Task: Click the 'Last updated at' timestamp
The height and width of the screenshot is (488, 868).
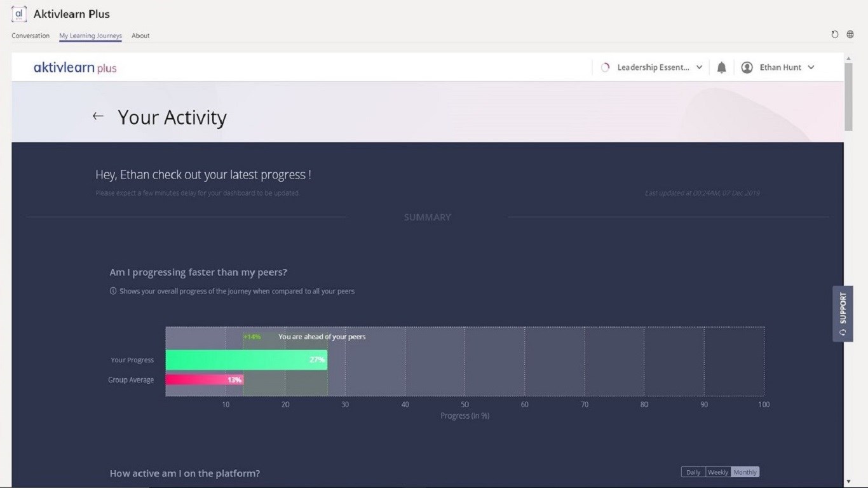Action: (x=702, y=193)
